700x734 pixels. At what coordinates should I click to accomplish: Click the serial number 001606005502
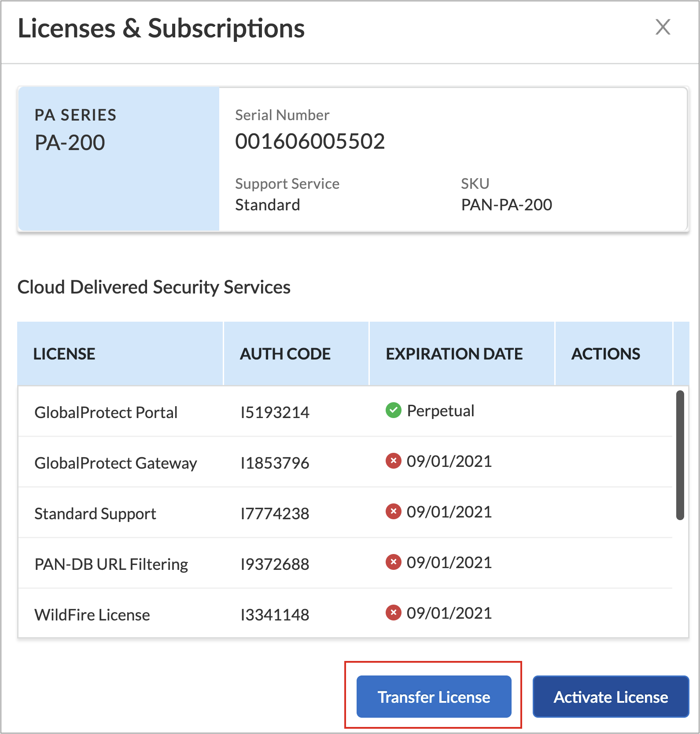[310, 141]
